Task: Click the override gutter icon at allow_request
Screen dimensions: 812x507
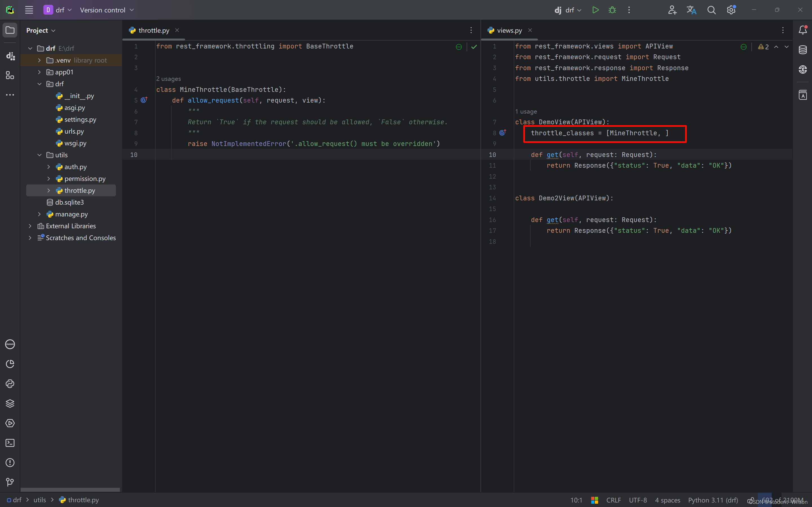Action: (x=144, y=100)
